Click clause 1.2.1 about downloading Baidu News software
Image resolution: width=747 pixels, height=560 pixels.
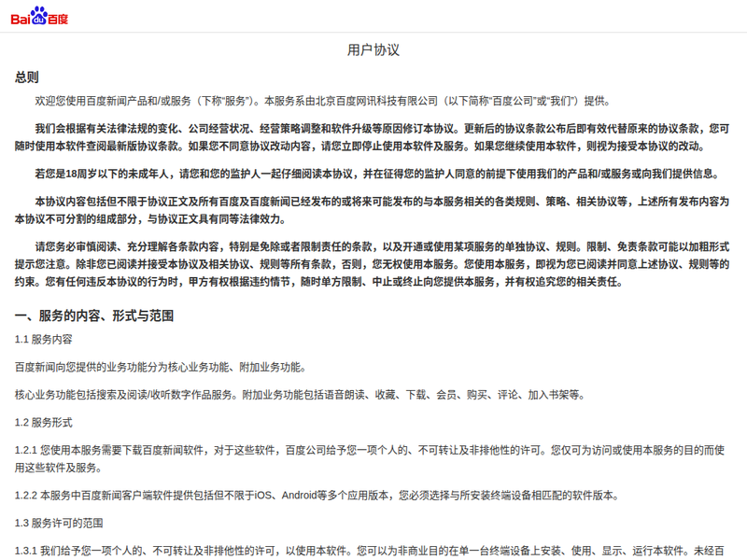tap(370, 458)
